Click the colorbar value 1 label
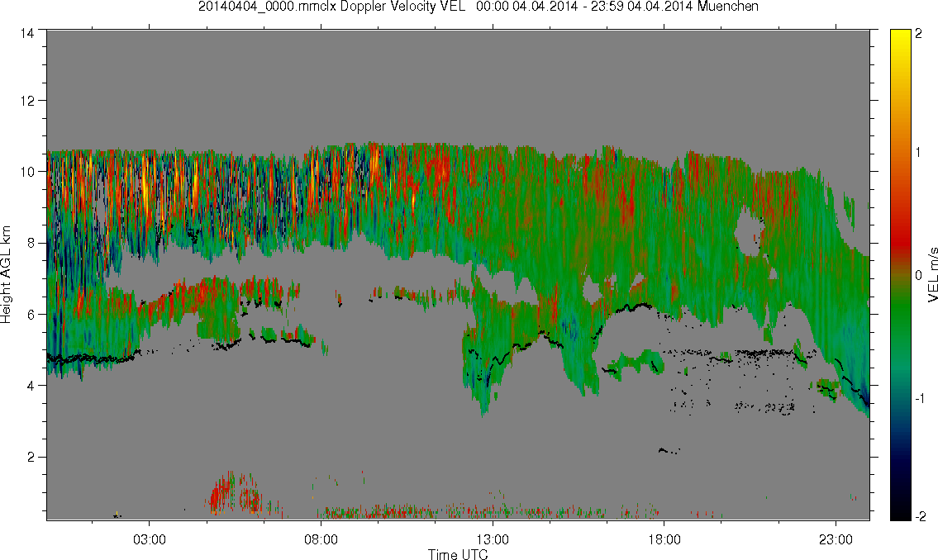 (x=919, y=153)
